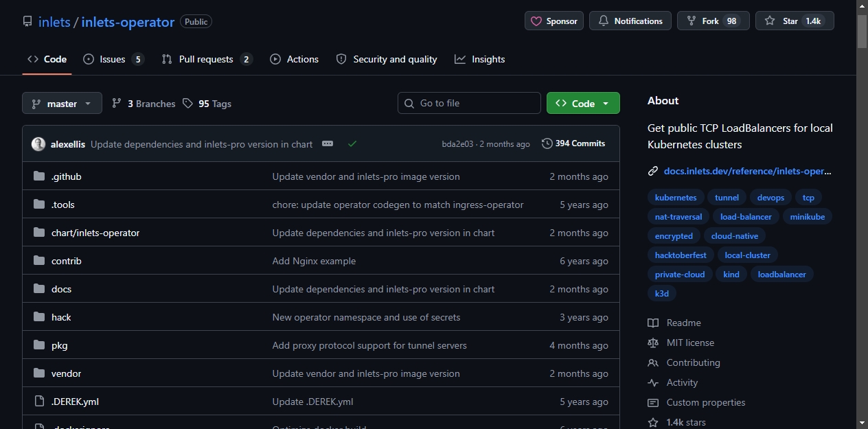
Task: Click the 'Update dependencies and inlets-pro version in chart' header commit
Action: pos(201,144)
